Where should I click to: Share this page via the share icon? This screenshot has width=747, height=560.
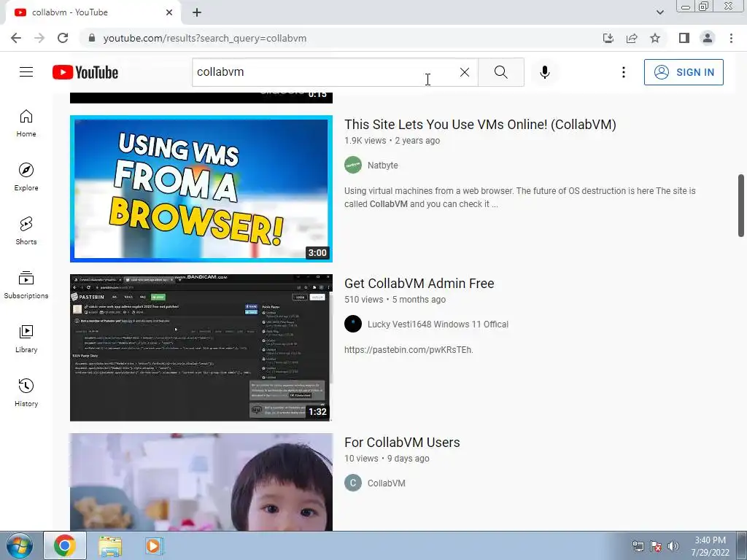pos(632,38)
